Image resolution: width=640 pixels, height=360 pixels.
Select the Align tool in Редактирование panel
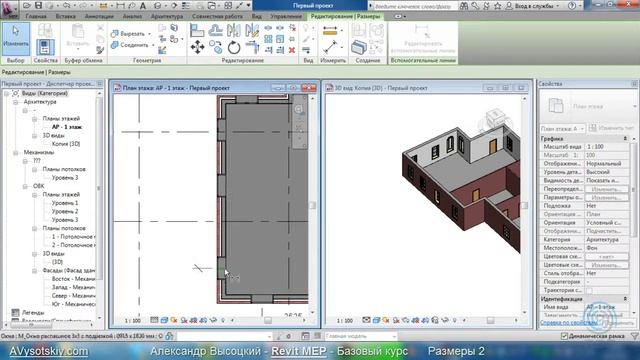point(197,30)
